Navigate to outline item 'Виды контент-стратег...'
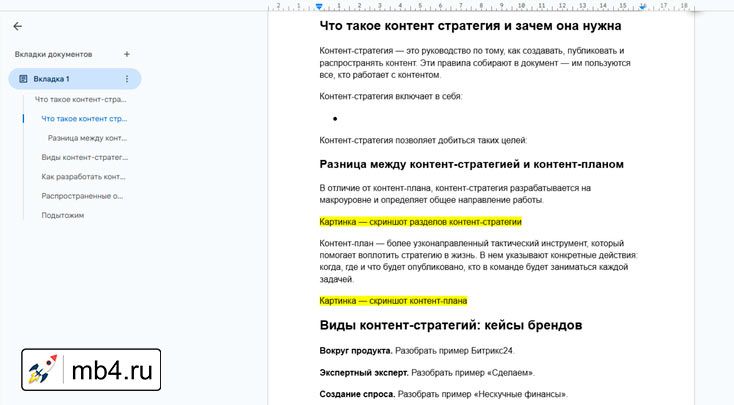This screenshot has height=405, width=734. (85, 157)
